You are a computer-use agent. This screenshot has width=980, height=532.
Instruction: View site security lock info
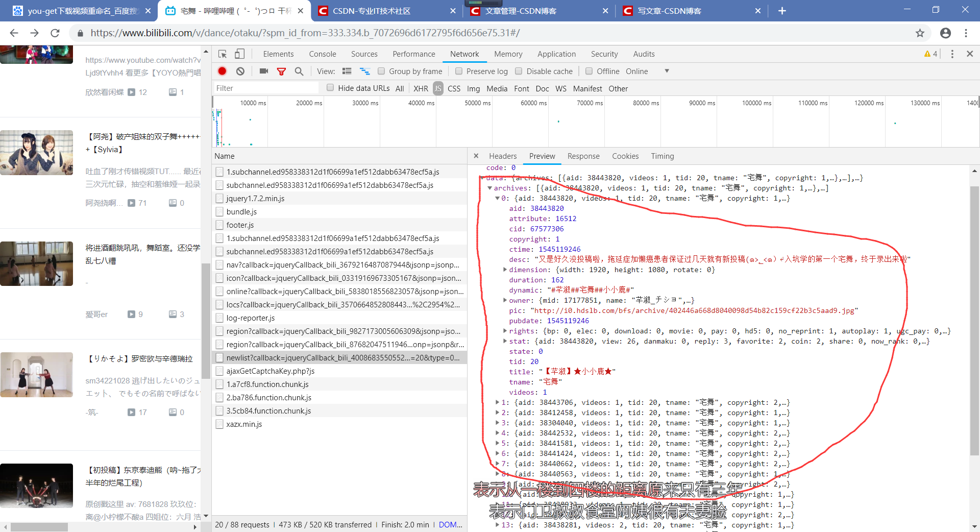80,33
